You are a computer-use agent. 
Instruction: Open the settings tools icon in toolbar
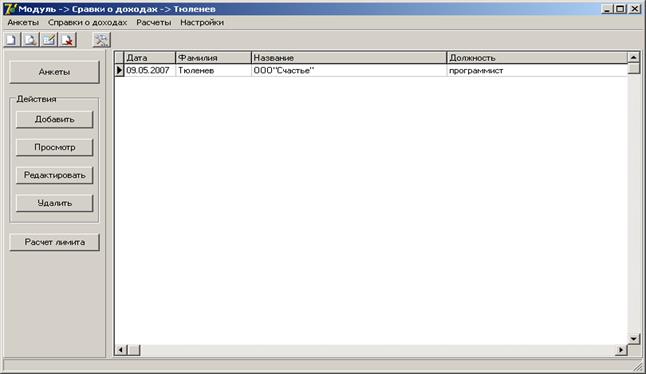(101, 40)
